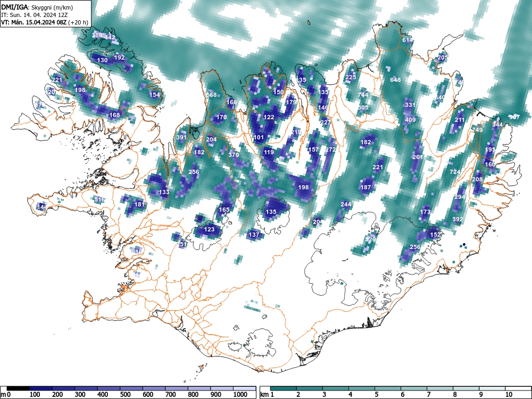This screenshot has width=532, height=399.
Task: Click the map value 568
Action: [x=211, y=95]
